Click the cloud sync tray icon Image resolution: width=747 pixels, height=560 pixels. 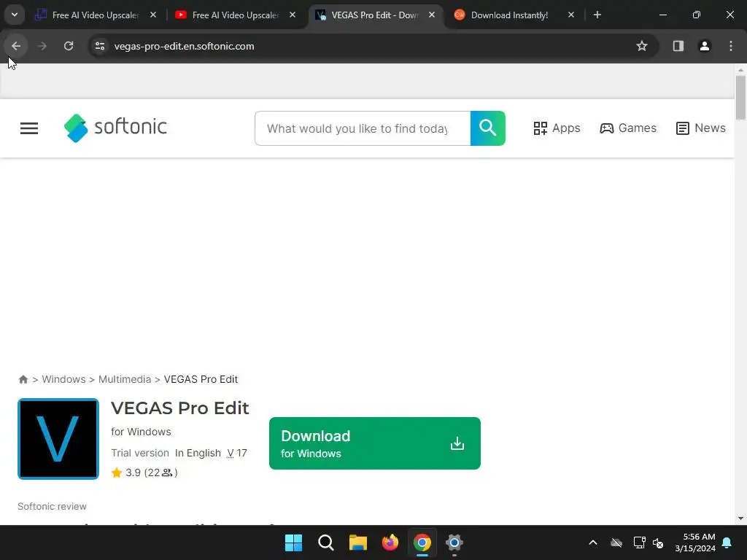coord(616,542)
